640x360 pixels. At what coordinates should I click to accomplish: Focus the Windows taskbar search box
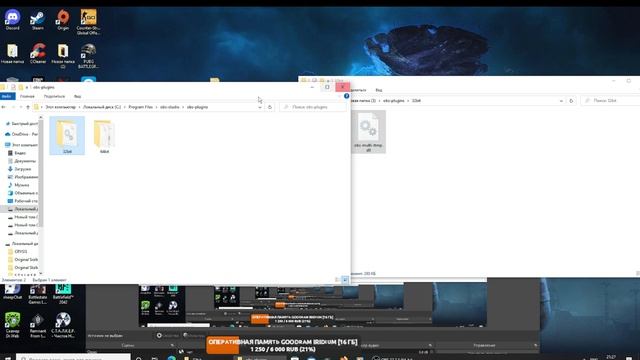point(73,358)
